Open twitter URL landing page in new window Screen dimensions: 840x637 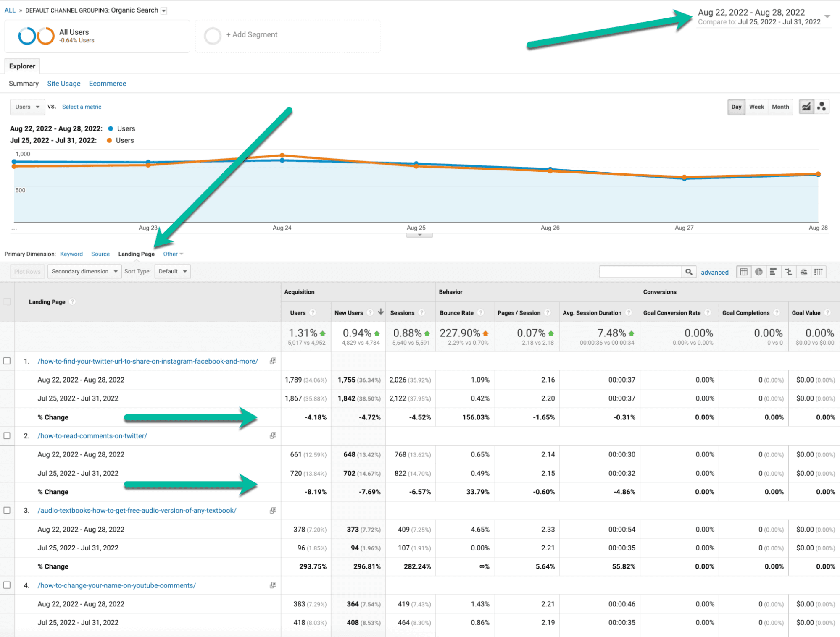click(273, 361)
